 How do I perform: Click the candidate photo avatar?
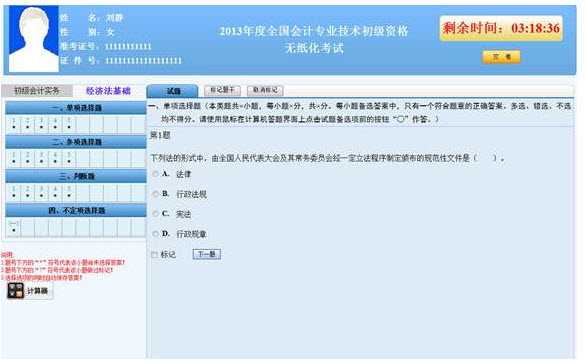coord(34,39)
